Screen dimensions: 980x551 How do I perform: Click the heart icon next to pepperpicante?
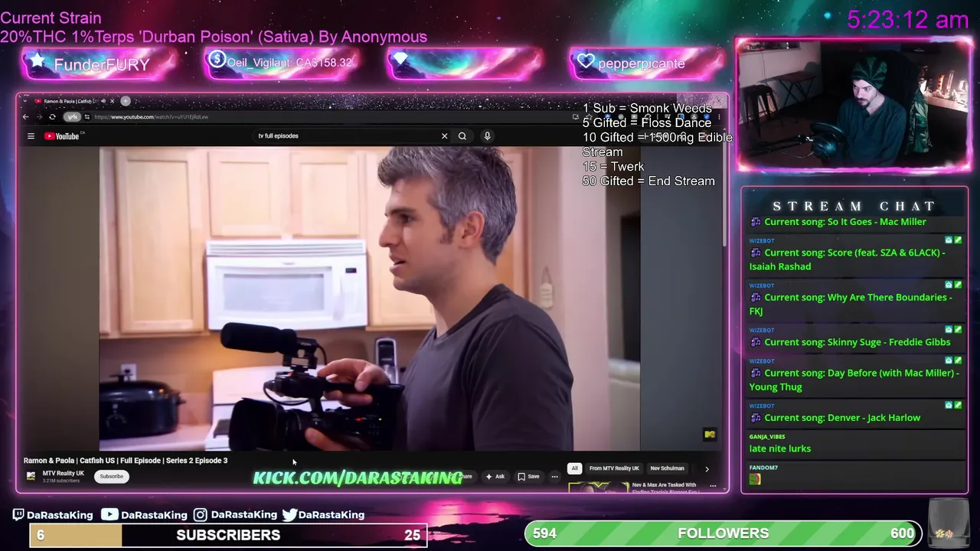(586, 62)
